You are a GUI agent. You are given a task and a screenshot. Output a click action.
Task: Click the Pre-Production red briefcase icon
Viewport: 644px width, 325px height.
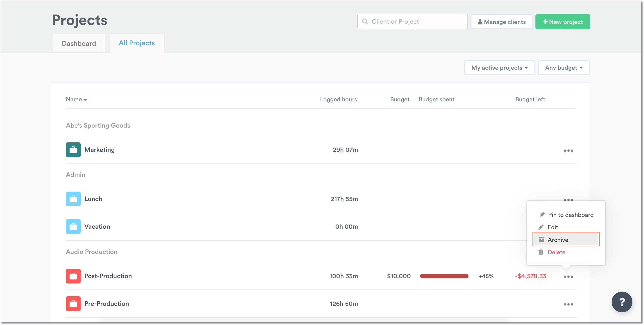click(73, 303)
